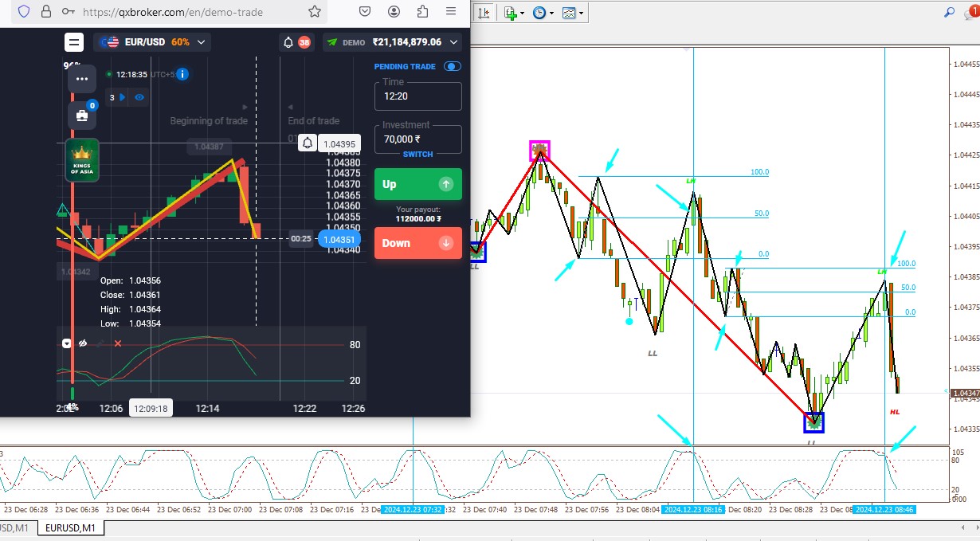The width and height of the screenshot is (980, 541).
Task: Bookmark this page with the star icon
Action: [315, 12]
